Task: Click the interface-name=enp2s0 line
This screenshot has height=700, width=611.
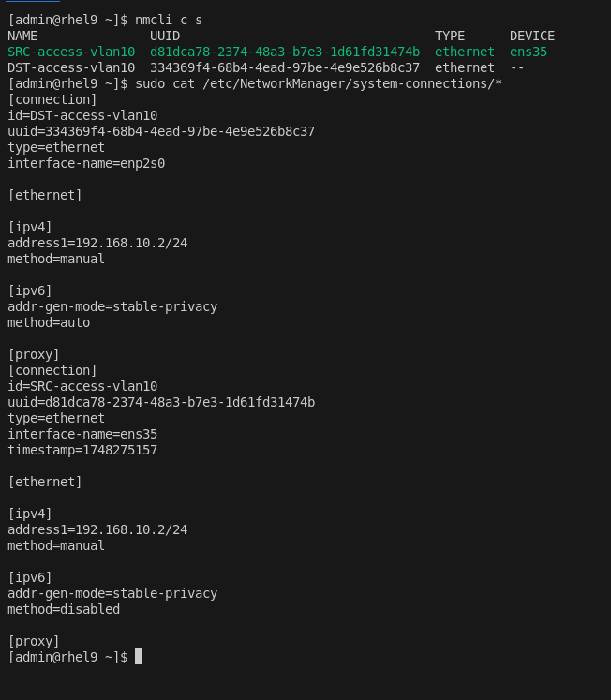Action: click(86, 163)
